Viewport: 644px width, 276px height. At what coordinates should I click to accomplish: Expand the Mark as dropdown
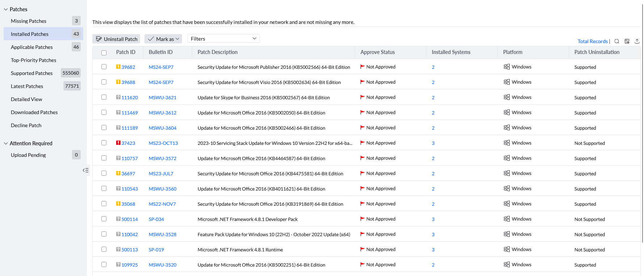(x=164, y=39)
